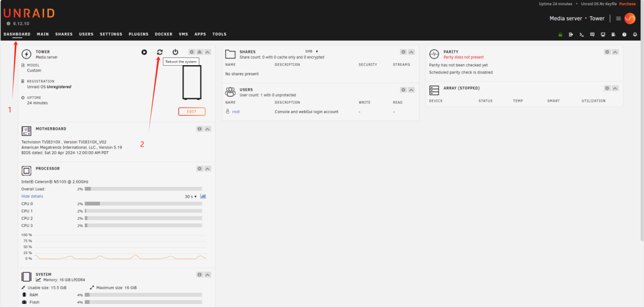
Task: Click 'Parity disks not present' status text
Action: [x=464, y=58]
